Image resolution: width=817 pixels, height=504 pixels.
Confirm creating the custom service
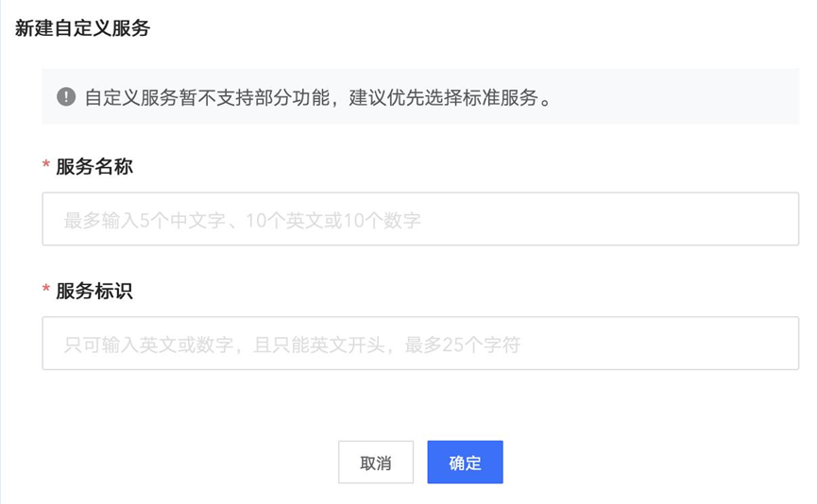pos(465,462)
